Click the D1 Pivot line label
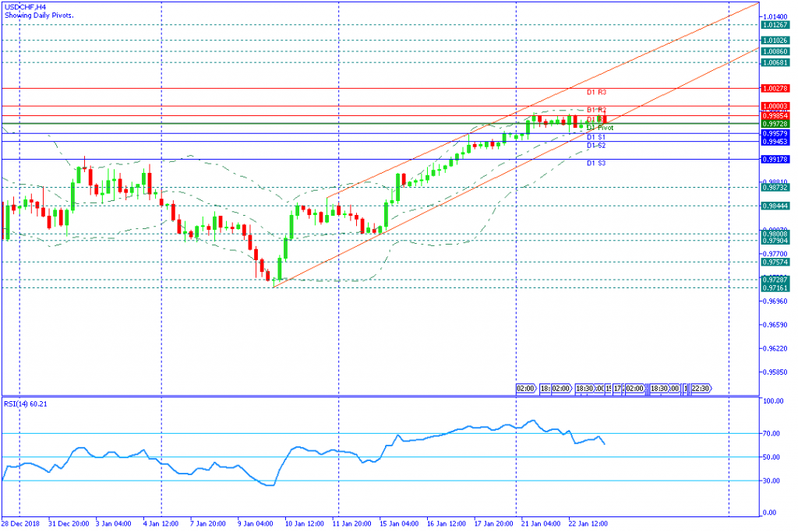The image size is (798, 532). (x=600, y=128)
